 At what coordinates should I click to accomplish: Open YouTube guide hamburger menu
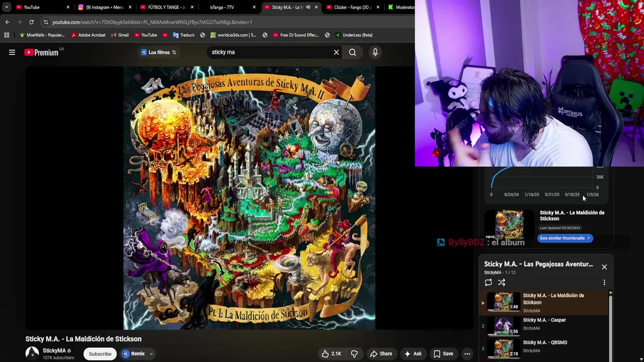(x=12, y=52)
